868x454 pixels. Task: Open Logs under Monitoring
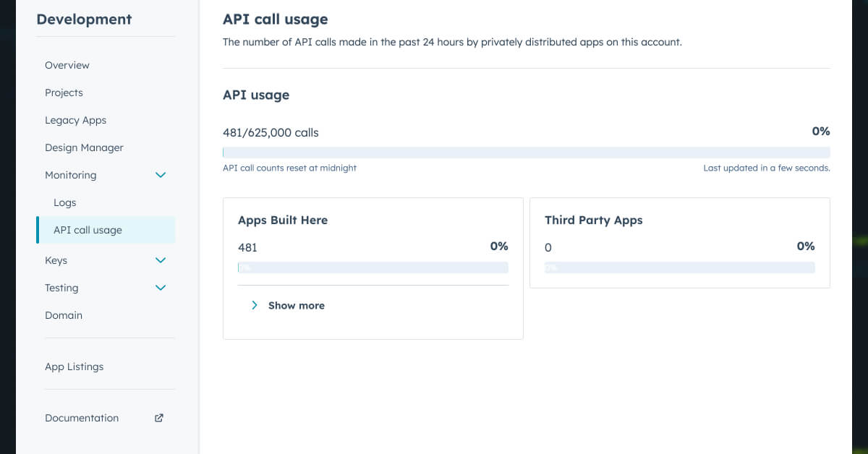(64, 202)
